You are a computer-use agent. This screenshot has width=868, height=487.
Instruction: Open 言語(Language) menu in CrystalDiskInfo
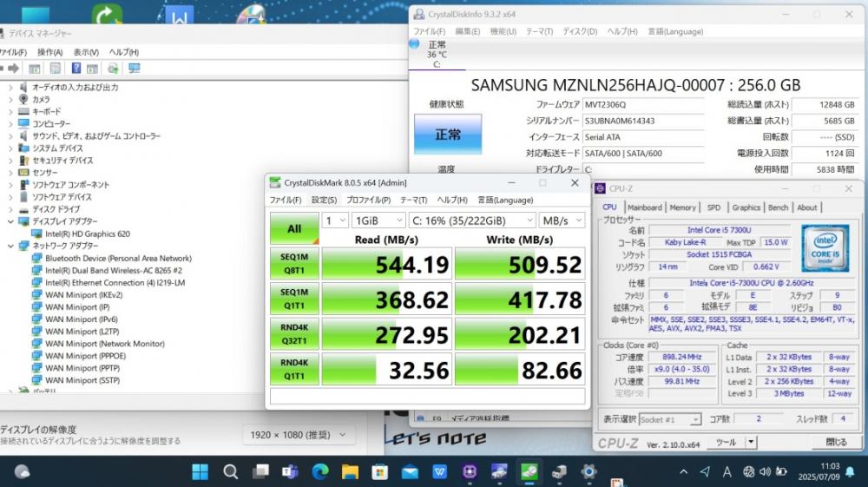675,31
